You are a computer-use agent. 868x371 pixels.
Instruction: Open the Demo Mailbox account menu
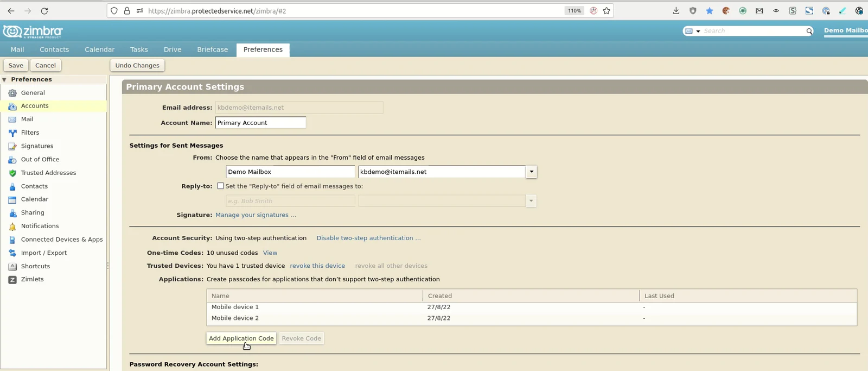coord(846,30)
